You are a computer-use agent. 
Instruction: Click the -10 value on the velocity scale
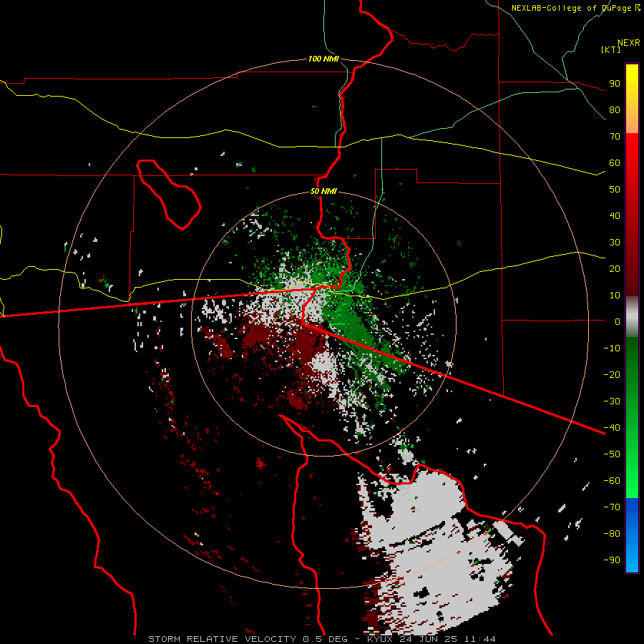click(x=612, y=348)
